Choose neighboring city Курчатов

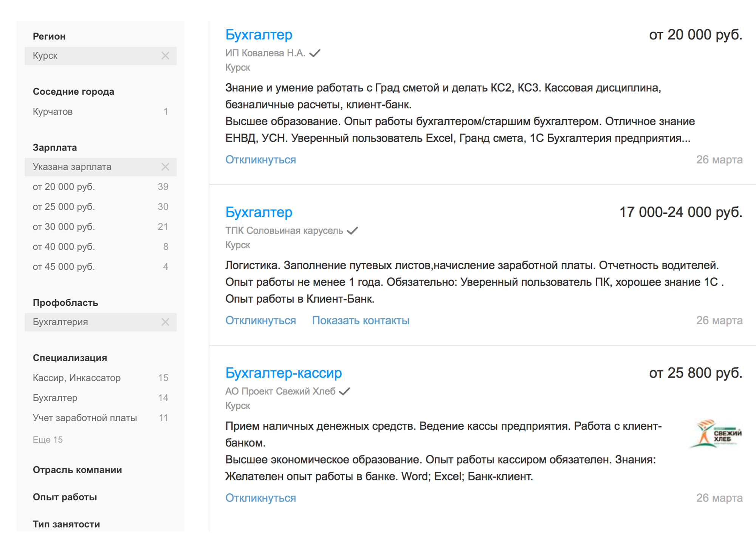pos(101,112)
